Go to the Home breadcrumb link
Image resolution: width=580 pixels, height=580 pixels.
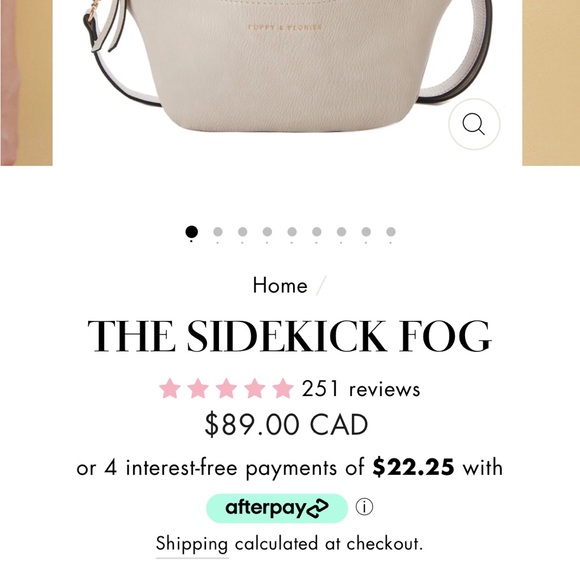[280, 286]
